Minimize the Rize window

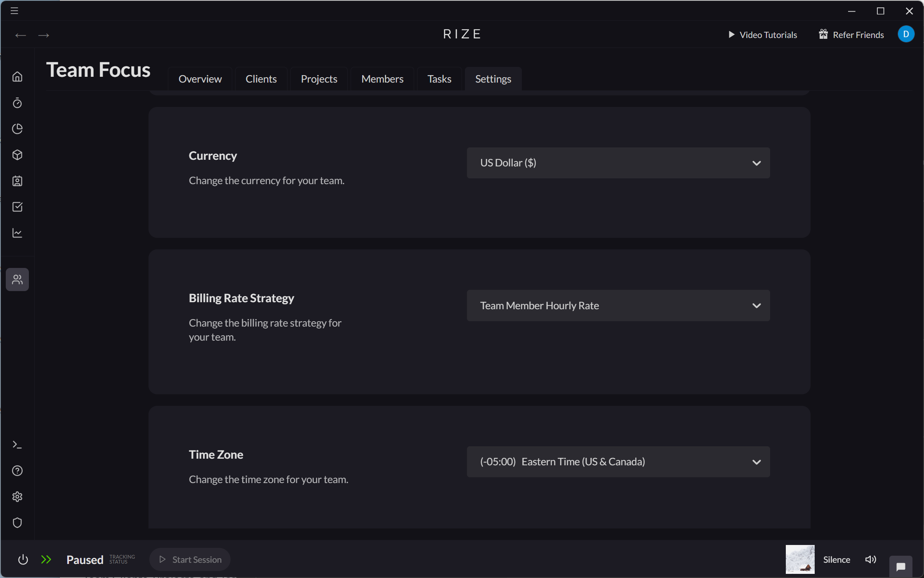pyautogui.click(x=852, y=11)
